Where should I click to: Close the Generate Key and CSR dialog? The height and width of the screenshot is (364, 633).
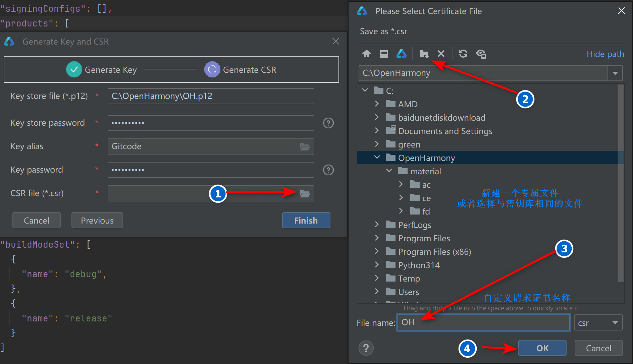[x=335, y=41]
